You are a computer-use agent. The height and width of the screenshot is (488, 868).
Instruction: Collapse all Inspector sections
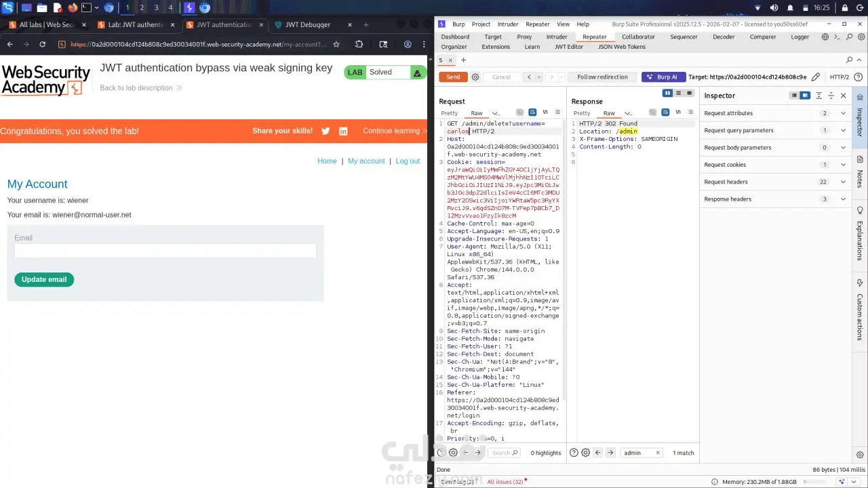831,96
